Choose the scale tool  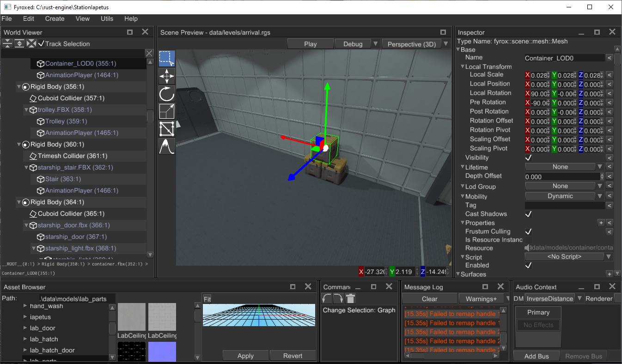point(166,111)
